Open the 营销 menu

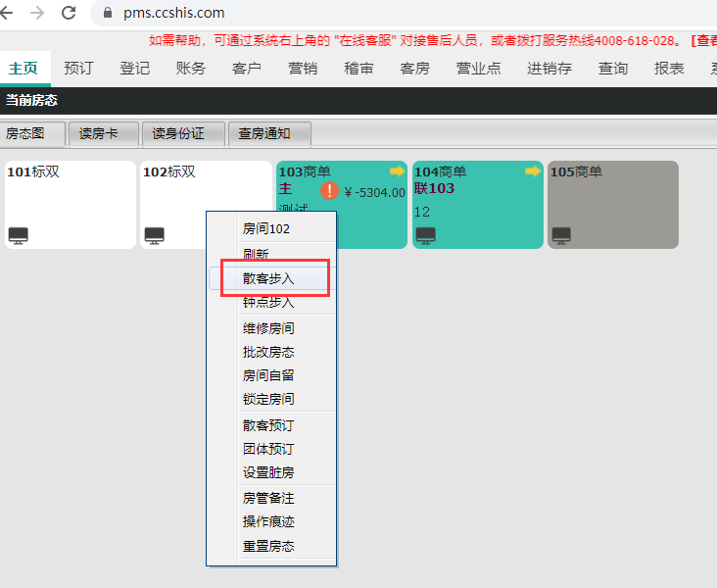303,69
